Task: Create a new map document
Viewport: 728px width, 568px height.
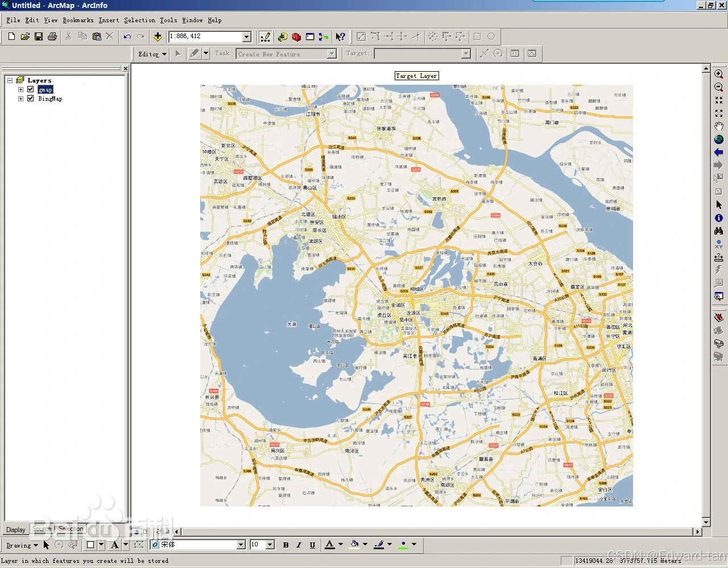Action: pos(11,36)
